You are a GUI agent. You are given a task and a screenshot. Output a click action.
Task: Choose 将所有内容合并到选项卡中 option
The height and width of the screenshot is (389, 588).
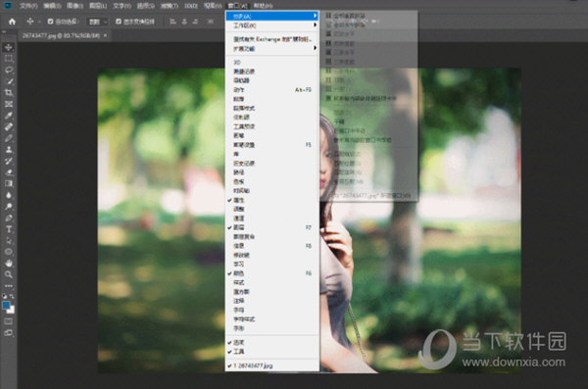[x=368, y=98]
